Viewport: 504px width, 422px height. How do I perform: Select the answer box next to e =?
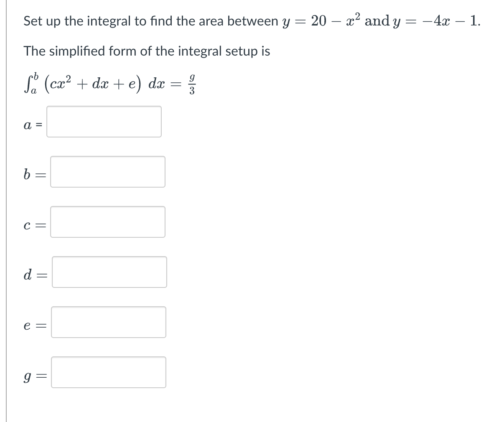tap(108, 323)
